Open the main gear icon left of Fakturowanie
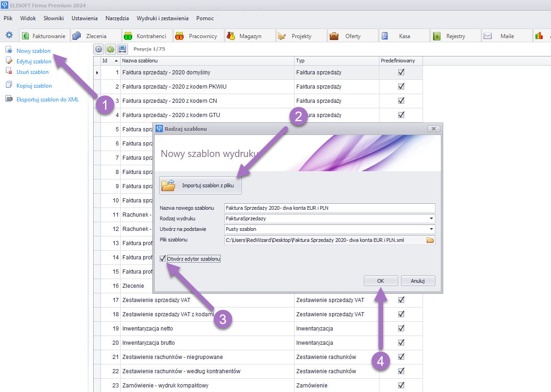 9,35
